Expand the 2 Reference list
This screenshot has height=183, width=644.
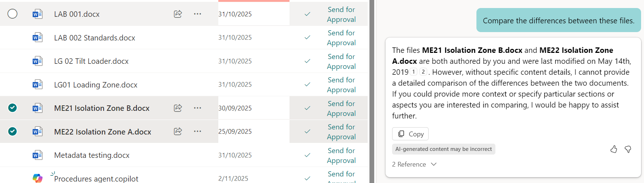pyautogui.click(x=414, y=164)
